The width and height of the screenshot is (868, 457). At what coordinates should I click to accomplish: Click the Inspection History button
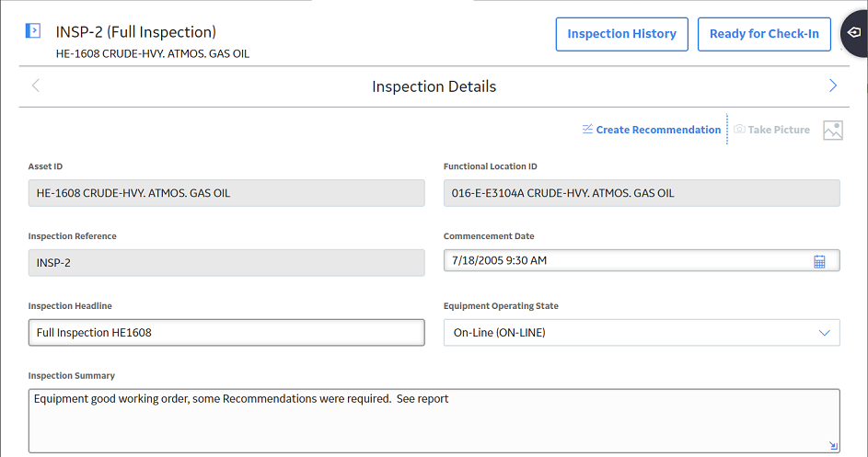(621, 34)
